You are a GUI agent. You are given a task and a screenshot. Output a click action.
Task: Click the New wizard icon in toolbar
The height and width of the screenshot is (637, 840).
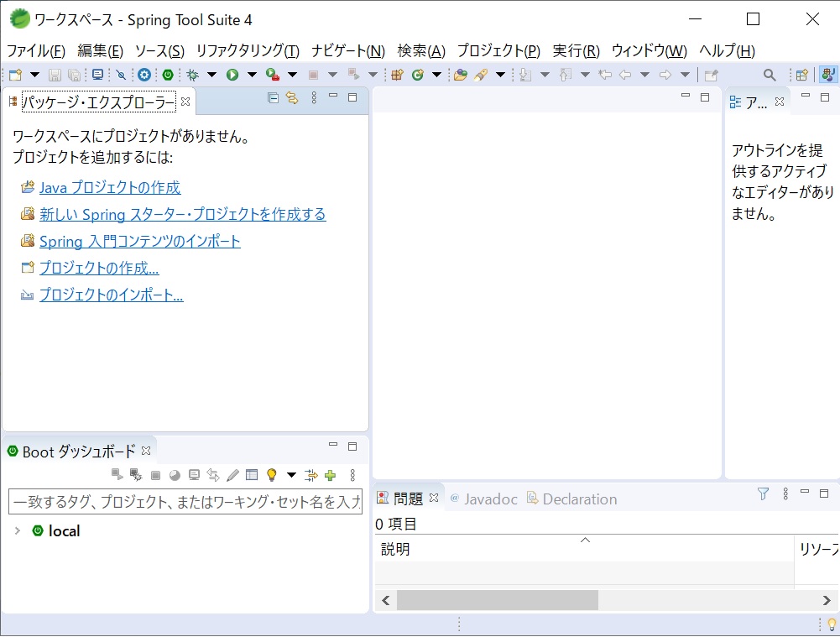click(x=16, y=75)
